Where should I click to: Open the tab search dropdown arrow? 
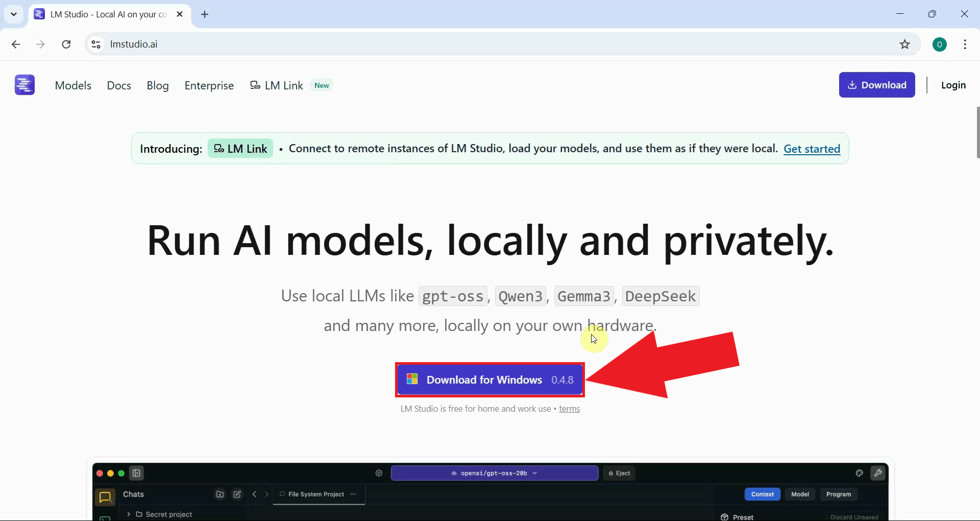14,14
